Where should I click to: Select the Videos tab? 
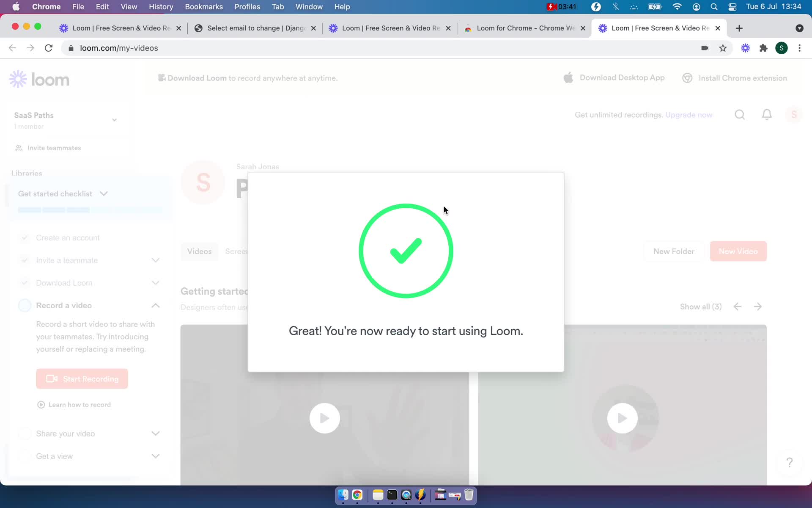pos(199,251)
